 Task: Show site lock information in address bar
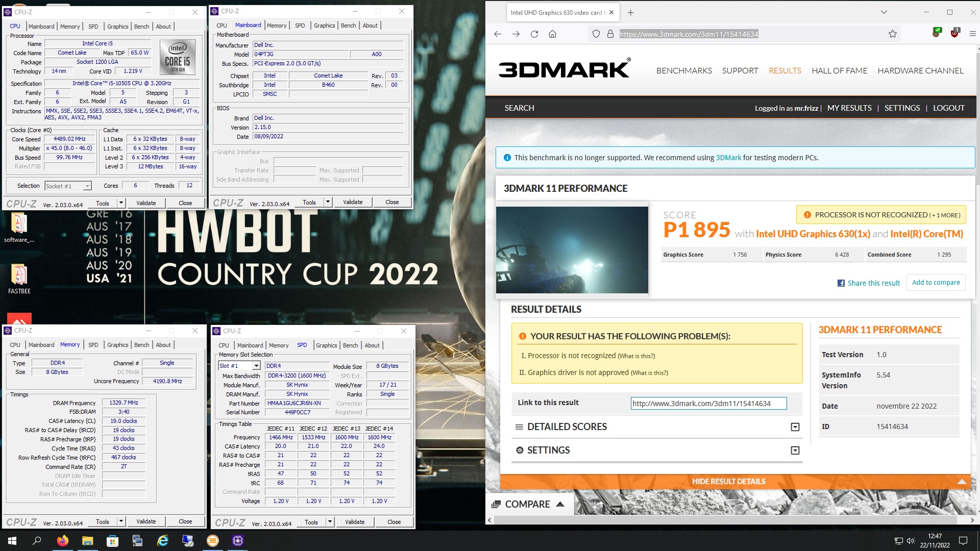click(x=610, y=34)
